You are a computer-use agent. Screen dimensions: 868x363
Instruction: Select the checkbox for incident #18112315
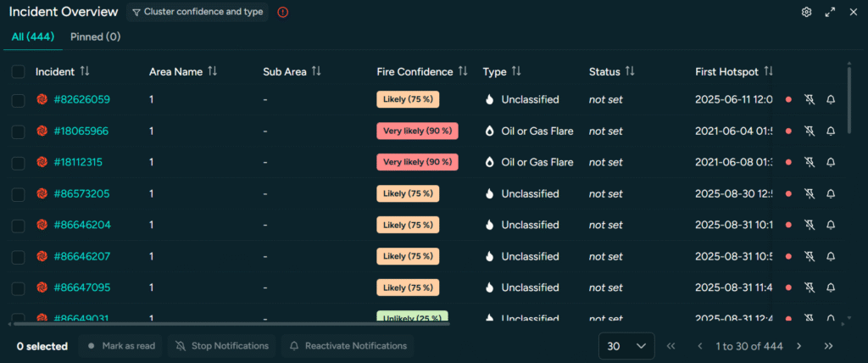click(18, 163)
